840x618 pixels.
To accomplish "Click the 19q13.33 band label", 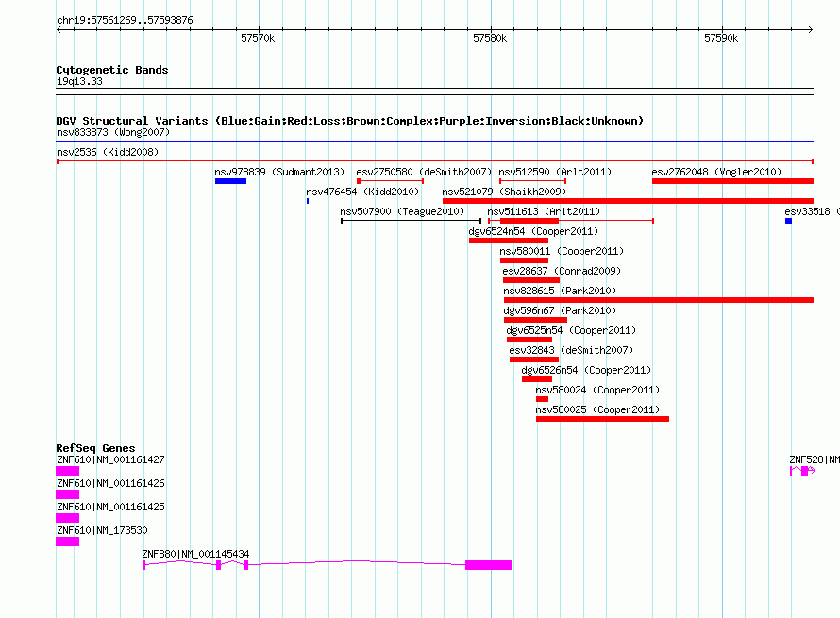I will (79, 81).
